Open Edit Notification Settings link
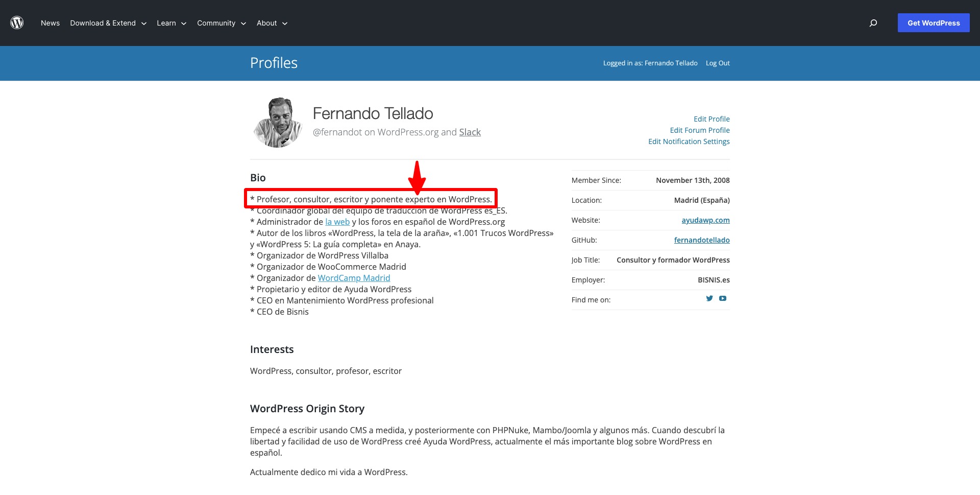 [x=689, y=142]
